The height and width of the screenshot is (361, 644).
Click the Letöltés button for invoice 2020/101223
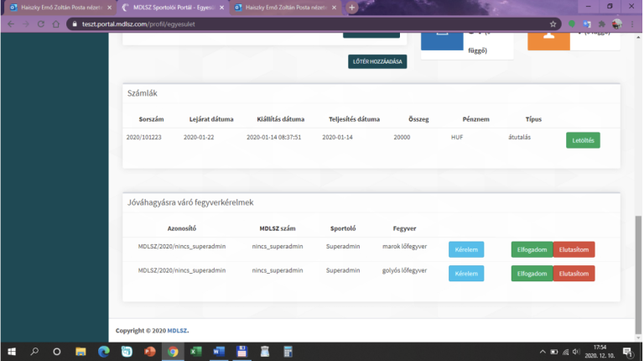point(583,140)
